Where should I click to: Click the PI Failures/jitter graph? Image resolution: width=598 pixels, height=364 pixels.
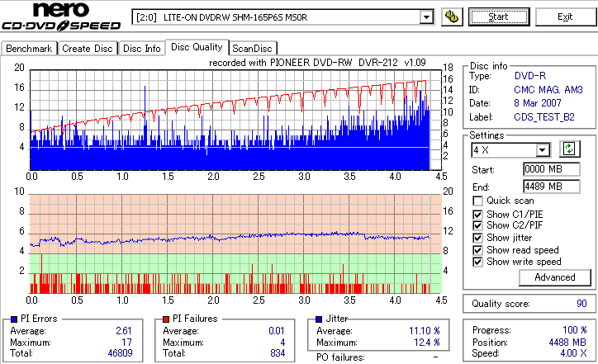click(235, 244)
